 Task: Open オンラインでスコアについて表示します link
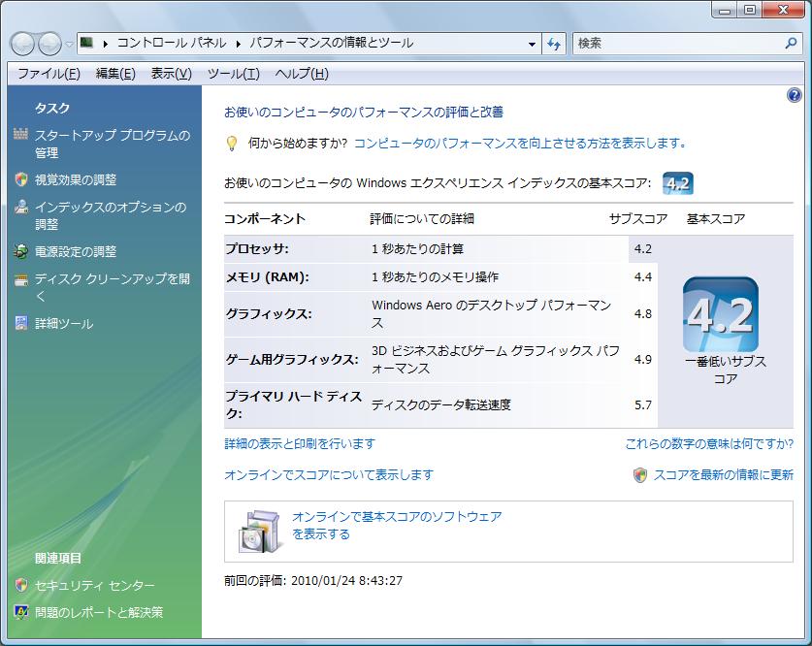coord(329,474)
